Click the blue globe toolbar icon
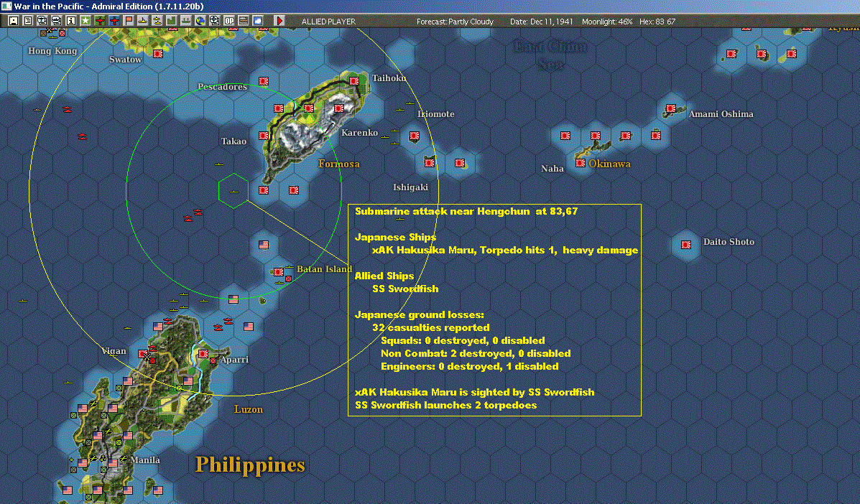 (200, 21)
